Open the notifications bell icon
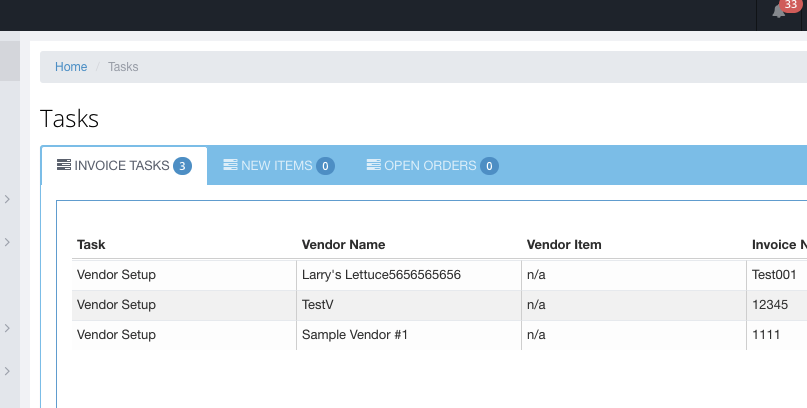The height and width of the screenshot is (408, 807). [x=779, y=12]
